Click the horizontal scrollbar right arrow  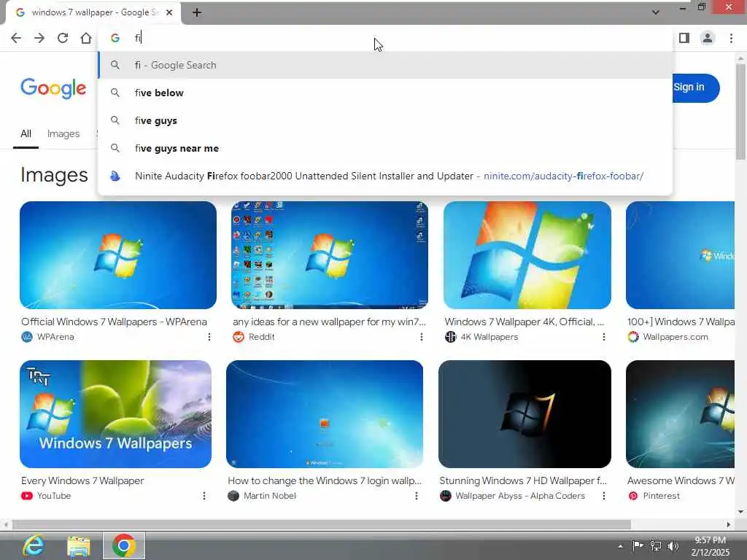(x=729, y=524)
